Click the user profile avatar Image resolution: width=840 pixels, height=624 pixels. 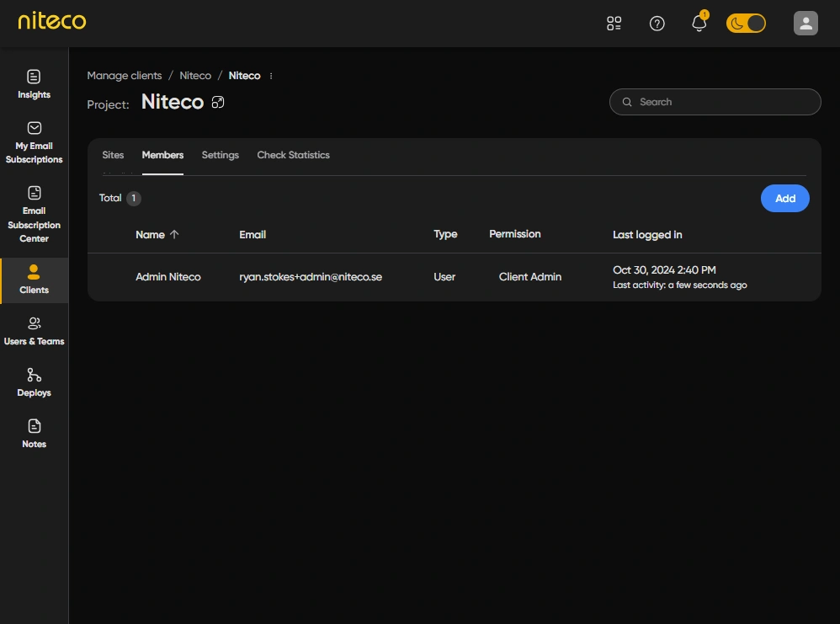[x=805, y=24]
